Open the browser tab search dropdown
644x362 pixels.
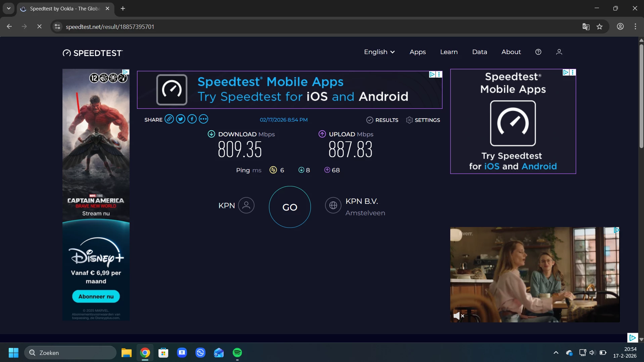(x=9, y=8)
